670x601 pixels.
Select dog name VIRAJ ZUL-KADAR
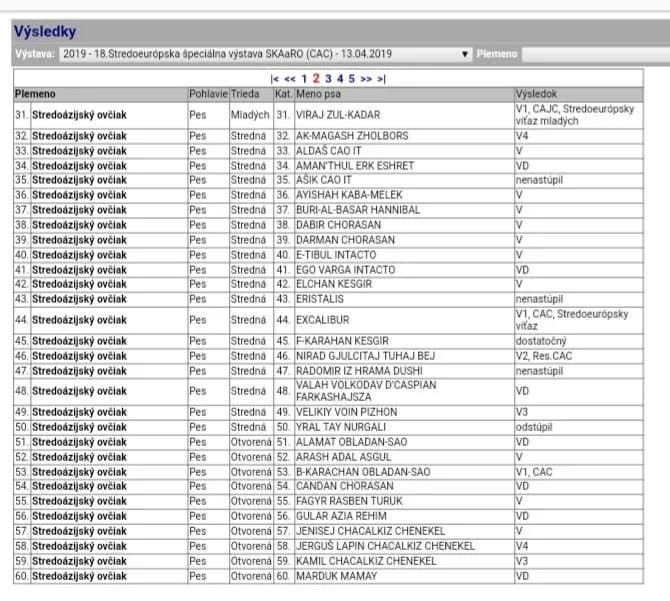coord(338,115)
